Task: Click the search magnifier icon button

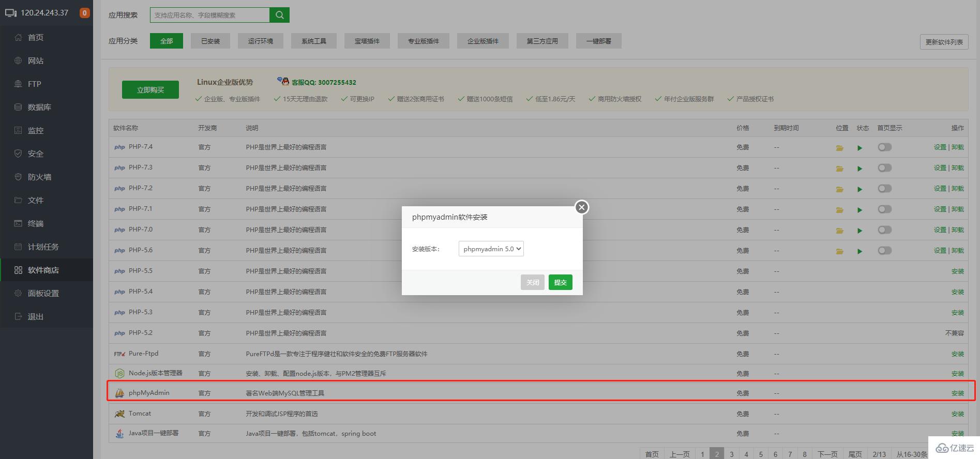Action: (279, 15)
